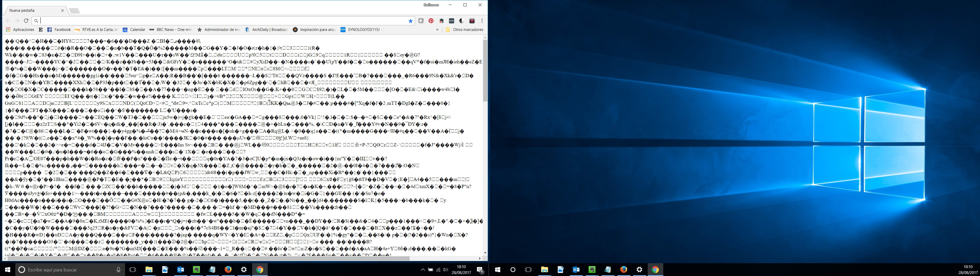The width and height of the screenshot is (980, 276).
Task: Open the Evernote Web Clipper extension
Action: pos(441,21)
